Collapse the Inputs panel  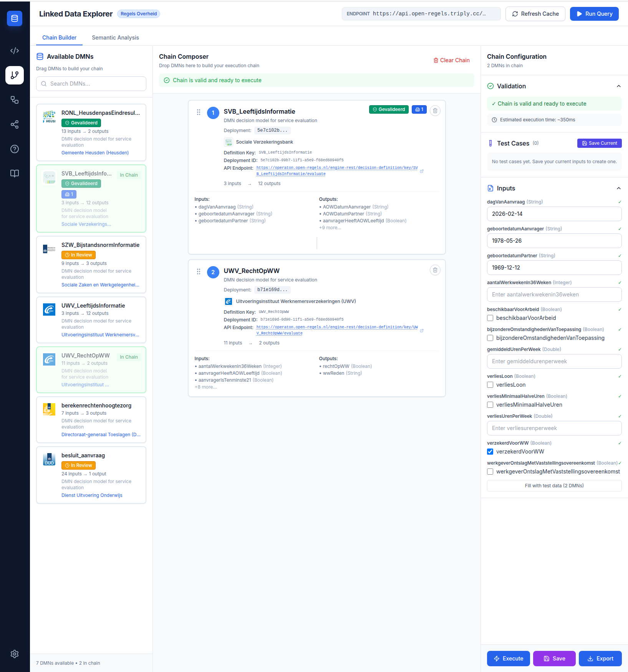[619, 188]
